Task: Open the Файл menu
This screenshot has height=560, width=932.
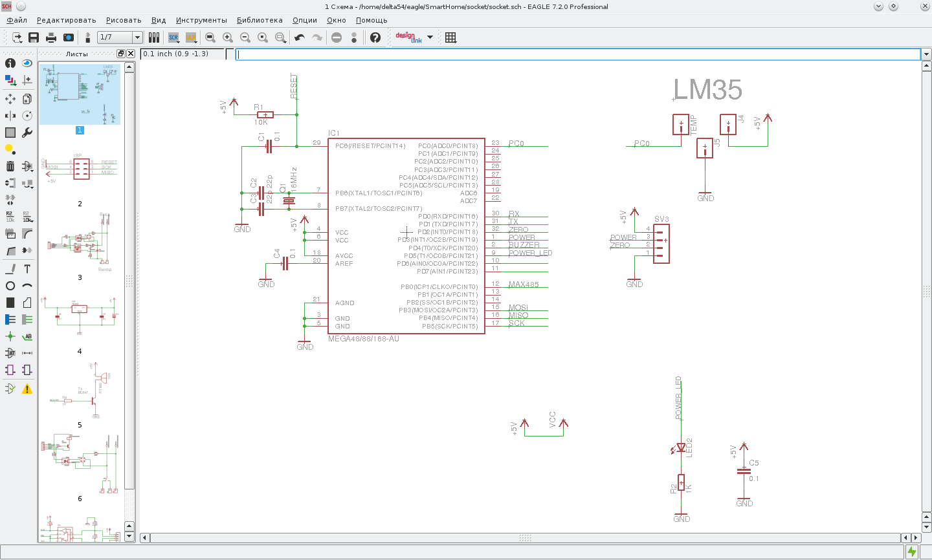Action: [17, 20]
